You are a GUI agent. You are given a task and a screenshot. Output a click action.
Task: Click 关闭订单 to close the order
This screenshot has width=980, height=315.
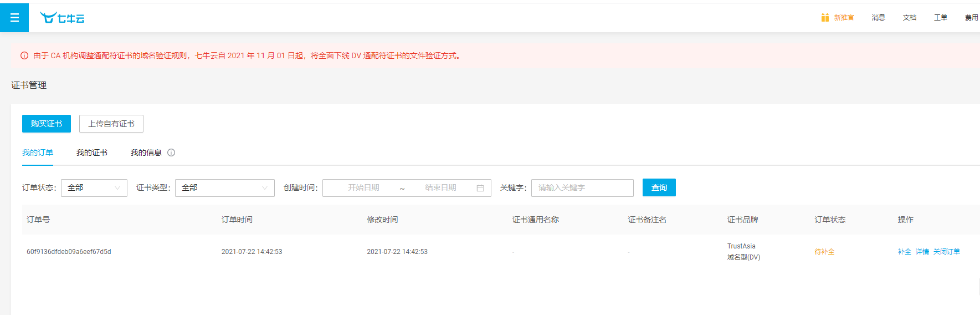click(946, 252)
